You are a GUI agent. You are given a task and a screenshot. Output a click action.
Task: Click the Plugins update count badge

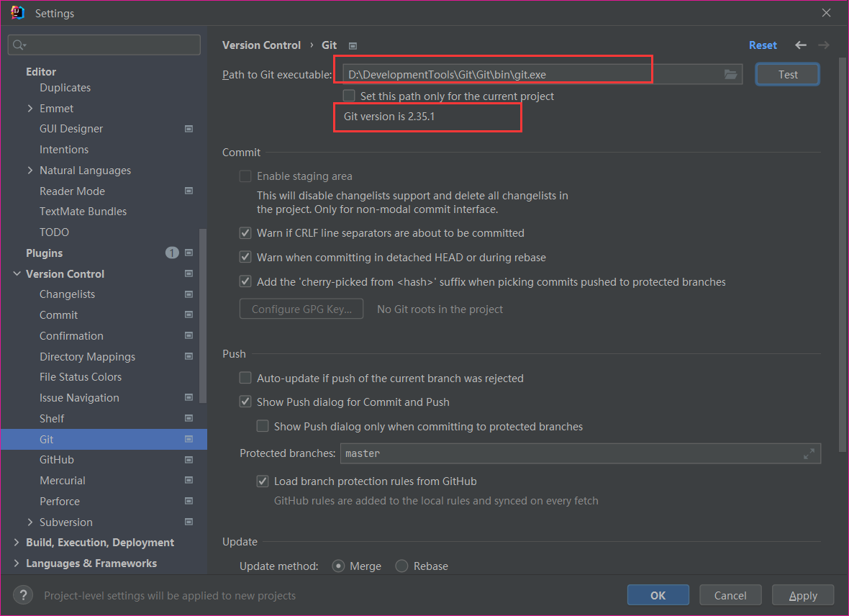click(172, 253)
